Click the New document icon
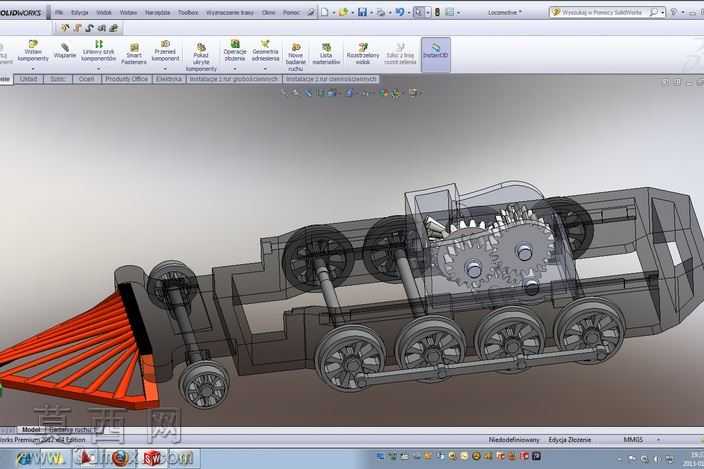 (325, 13)
